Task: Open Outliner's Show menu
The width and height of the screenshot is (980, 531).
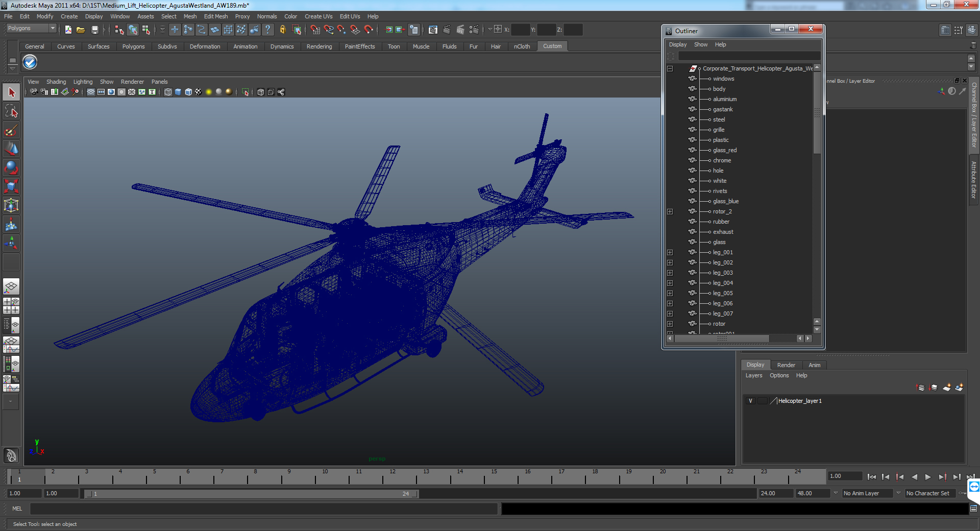Action: pos(701,45)
